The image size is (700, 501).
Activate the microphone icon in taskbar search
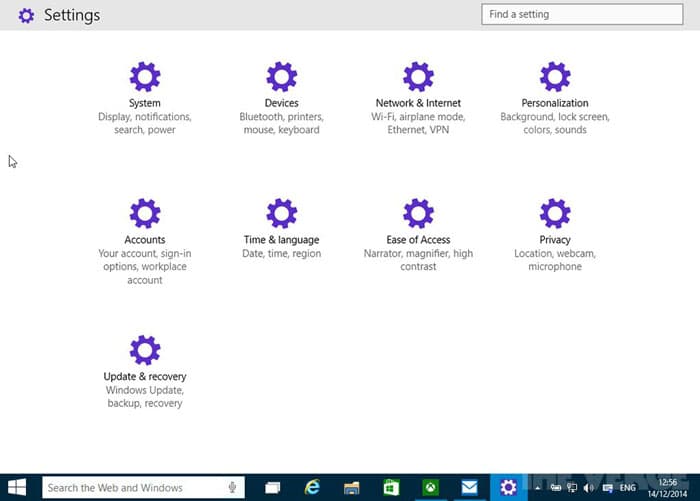232,487
